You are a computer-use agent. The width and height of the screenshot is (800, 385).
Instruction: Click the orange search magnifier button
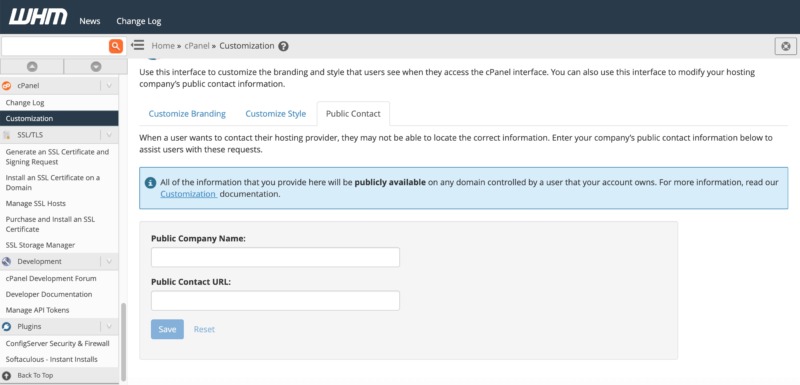pos(116,46)
